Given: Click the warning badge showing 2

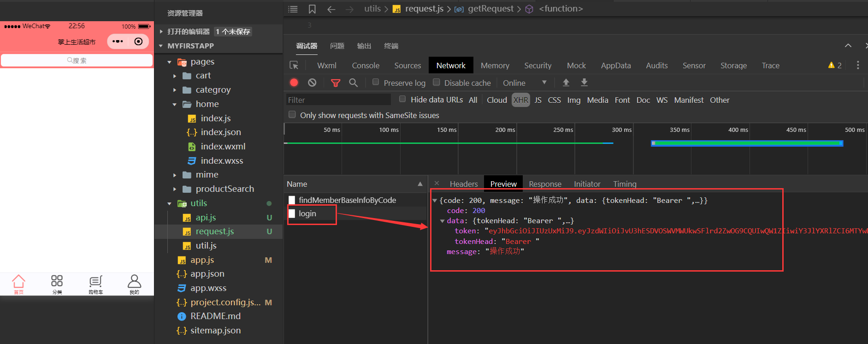Looking at the screenshot, I should coord(835,65).
